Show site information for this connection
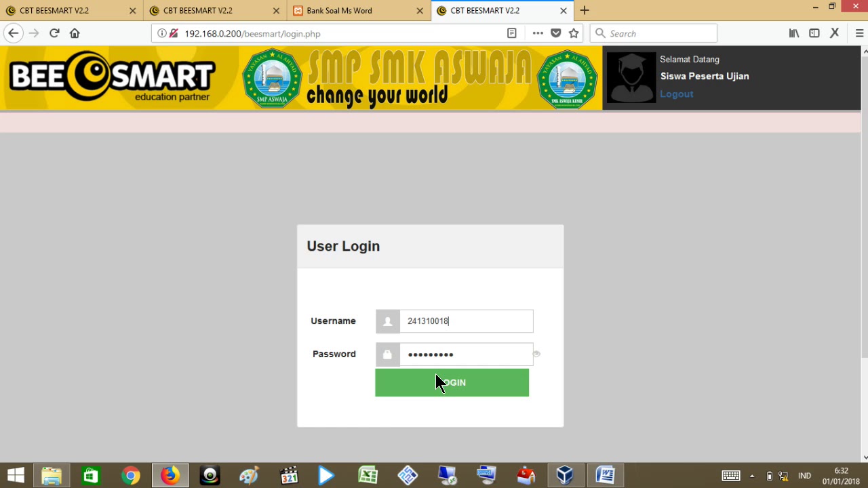The image size is (868, 488). coord(162,33)
